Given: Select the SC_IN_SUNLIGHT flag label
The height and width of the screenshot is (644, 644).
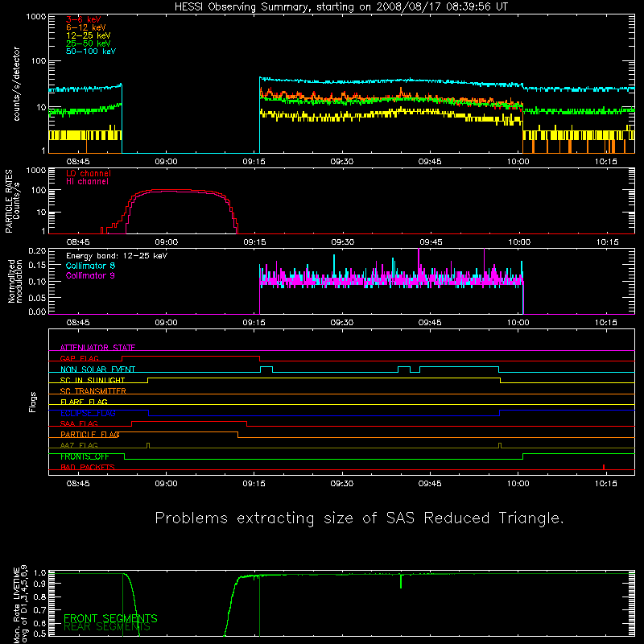Looking at the screenshot, I should [93, 380].
